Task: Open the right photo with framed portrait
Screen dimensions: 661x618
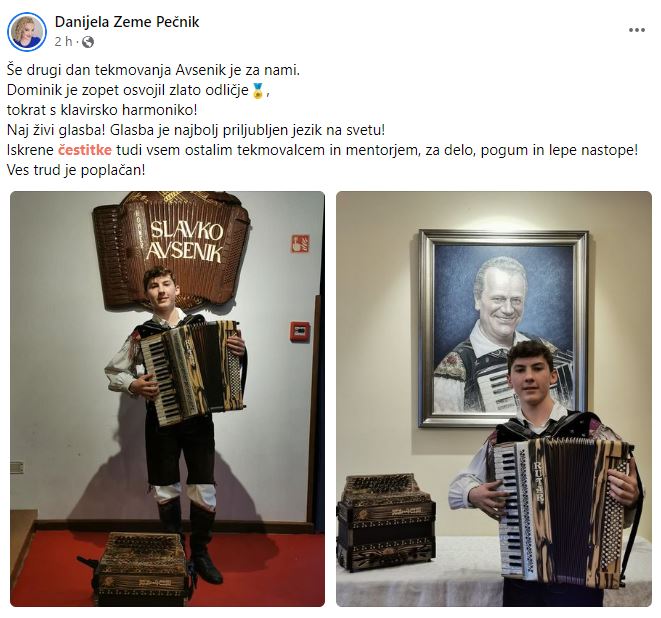Action: click(494, 399)
